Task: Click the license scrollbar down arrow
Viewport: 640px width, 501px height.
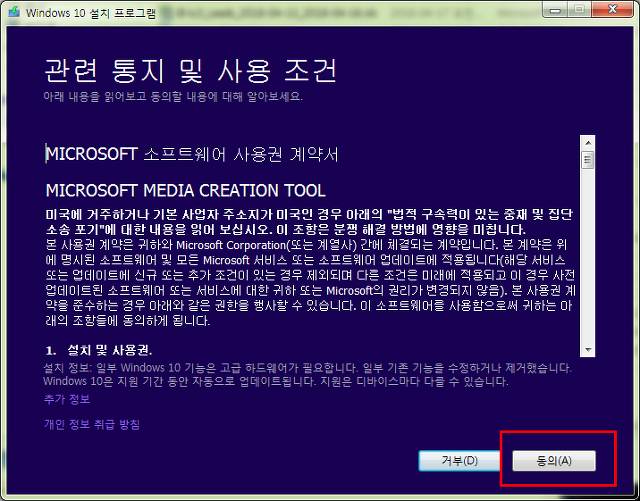Action: [x=588, y=350]
